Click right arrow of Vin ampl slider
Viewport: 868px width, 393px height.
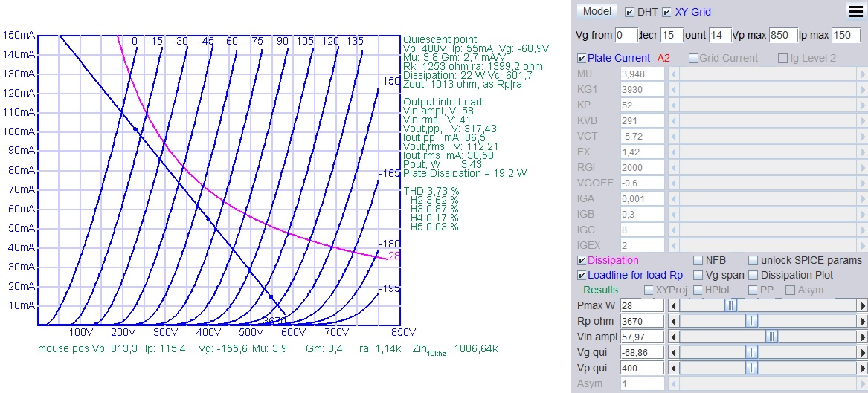[x=863, y=337]
